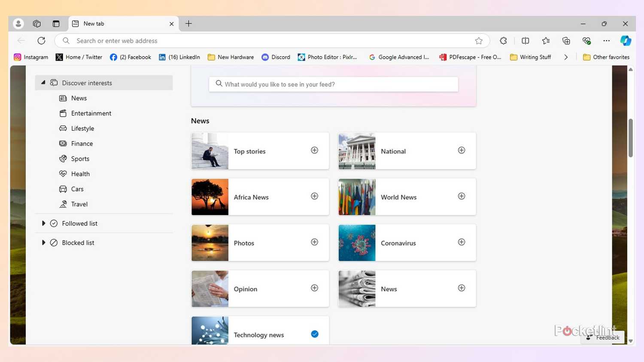The width and height of the screenshot is (644, 362).
Task: Follow the World News topic
Action: (x=462, y=196)
